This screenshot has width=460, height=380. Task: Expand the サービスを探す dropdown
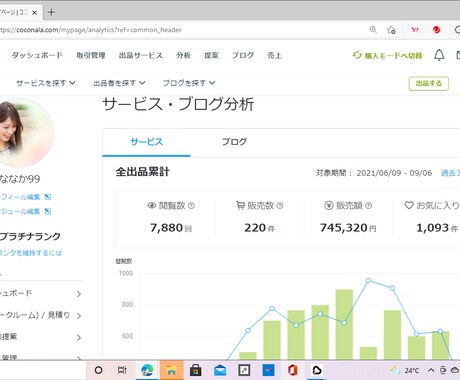pos(46,83)
